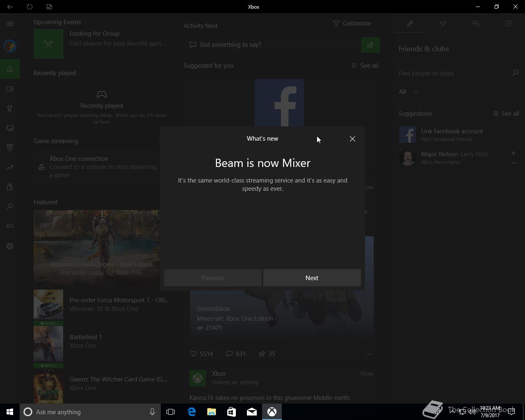
Task: Click Next in What's new dialog
Action: 312,278
